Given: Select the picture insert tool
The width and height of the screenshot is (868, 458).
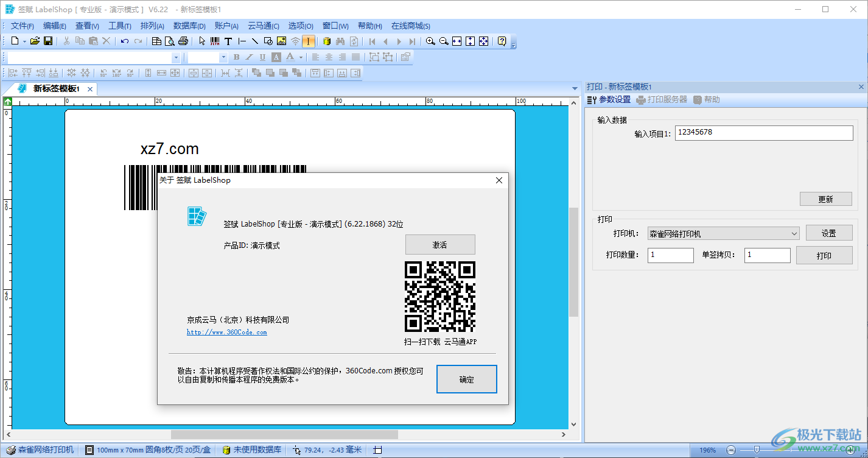Looking at the screenshot, I should tap(281, 41).
